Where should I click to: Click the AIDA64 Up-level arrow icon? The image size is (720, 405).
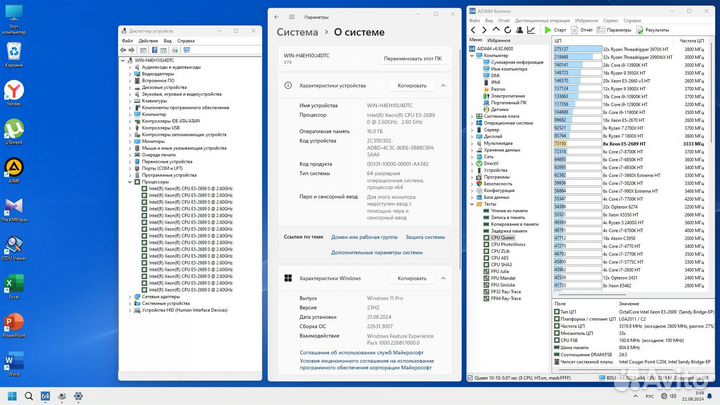coord(496,30)
